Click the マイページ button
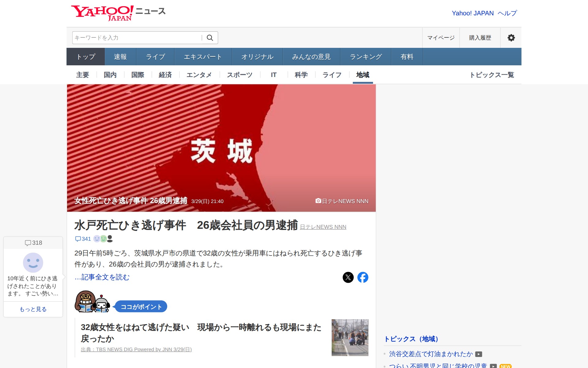 pyautogui.click(x=441, y=38)
